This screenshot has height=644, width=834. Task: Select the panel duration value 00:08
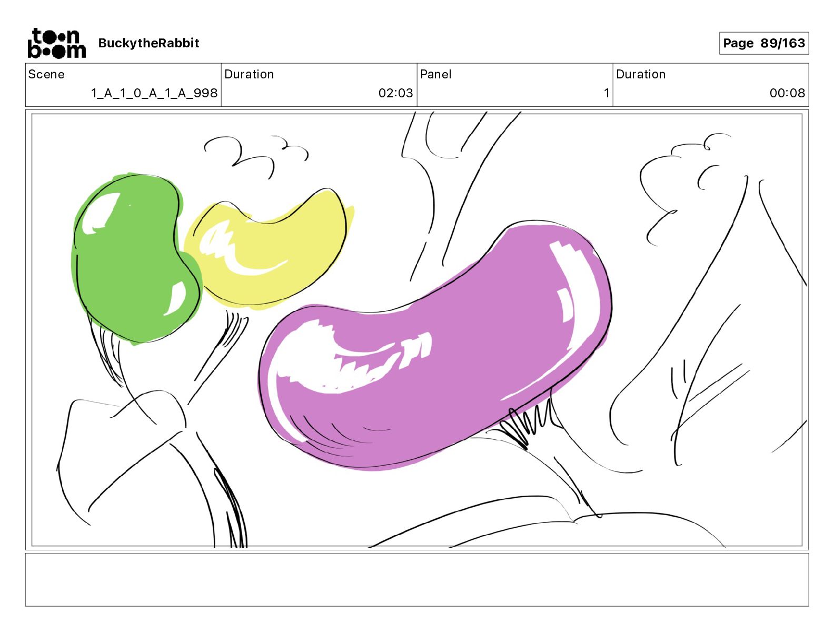click(787, 93)
